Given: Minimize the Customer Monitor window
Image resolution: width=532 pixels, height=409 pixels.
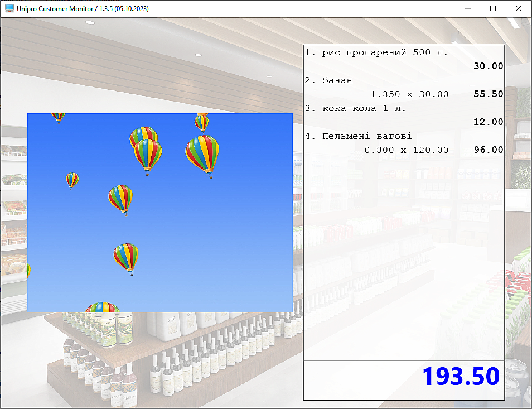Looking at the screenshot, I should pyautogui.click(x=468, y=8).
